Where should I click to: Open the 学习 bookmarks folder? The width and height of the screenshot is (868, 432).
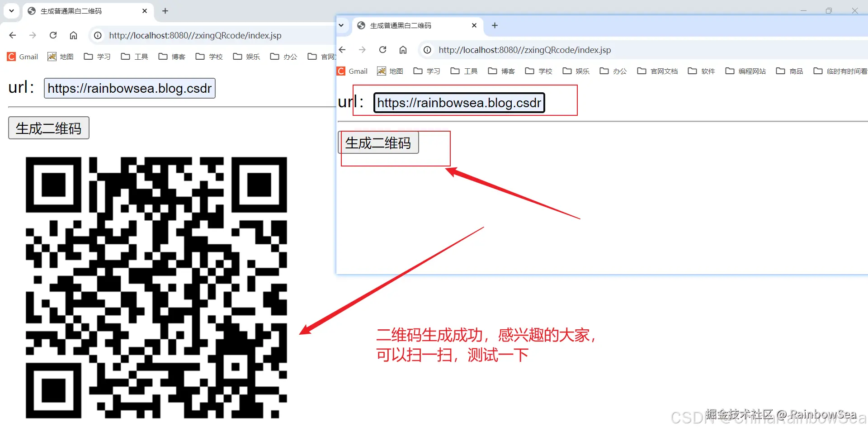tap(427, 71)
